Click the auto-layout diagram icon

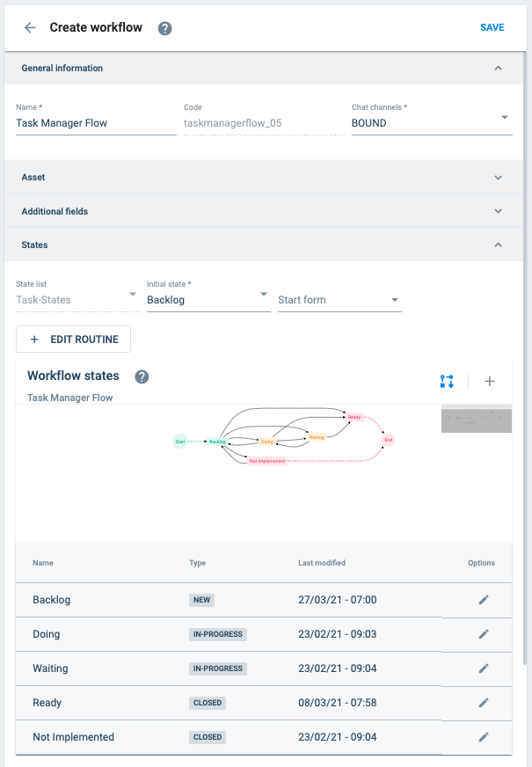[447, 382]
